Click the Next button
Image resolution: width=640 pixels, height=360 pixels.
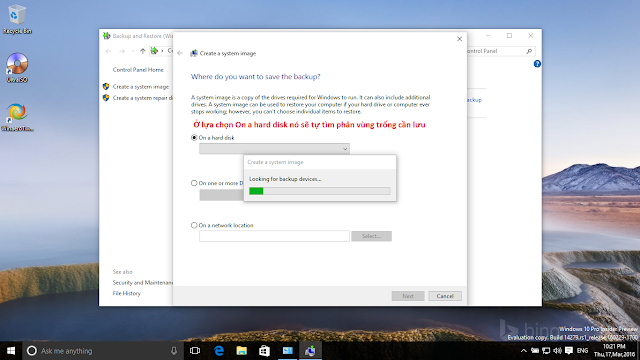(x=408, y=296)
